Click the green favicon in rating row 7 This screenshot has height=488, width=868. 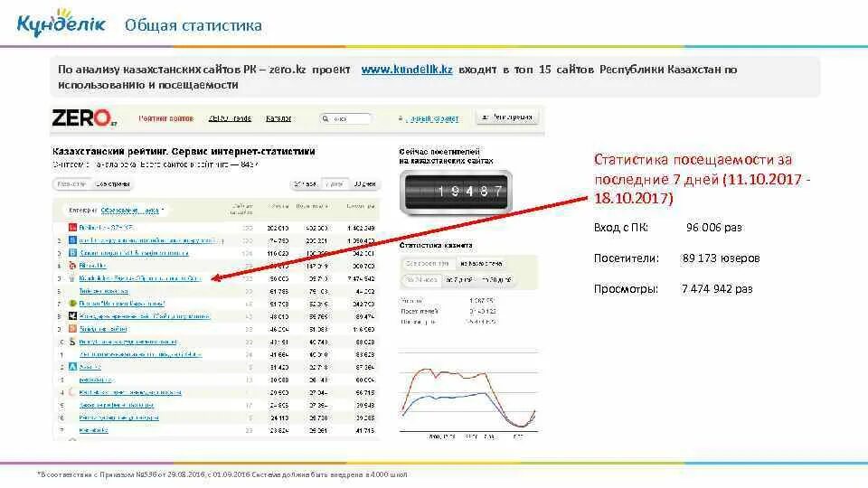(x=72, y=304)
